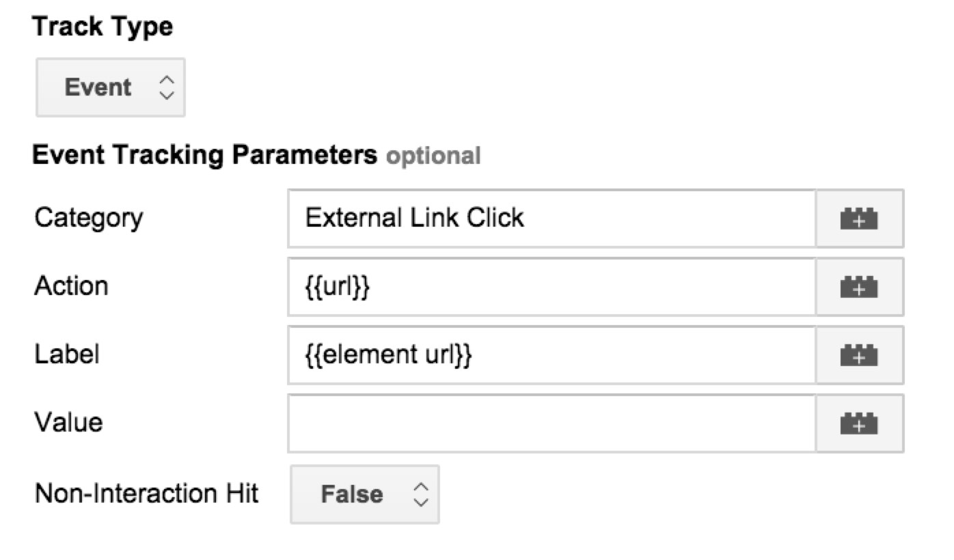954x560 pixels.
Task: Click the empty Value input field
Action: click(x=551, y=423)
